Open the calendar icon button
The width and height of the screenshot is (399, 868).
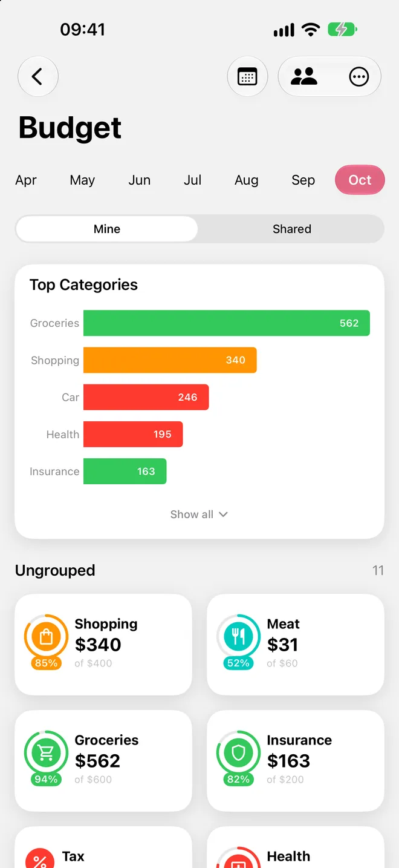pos(247,77)
